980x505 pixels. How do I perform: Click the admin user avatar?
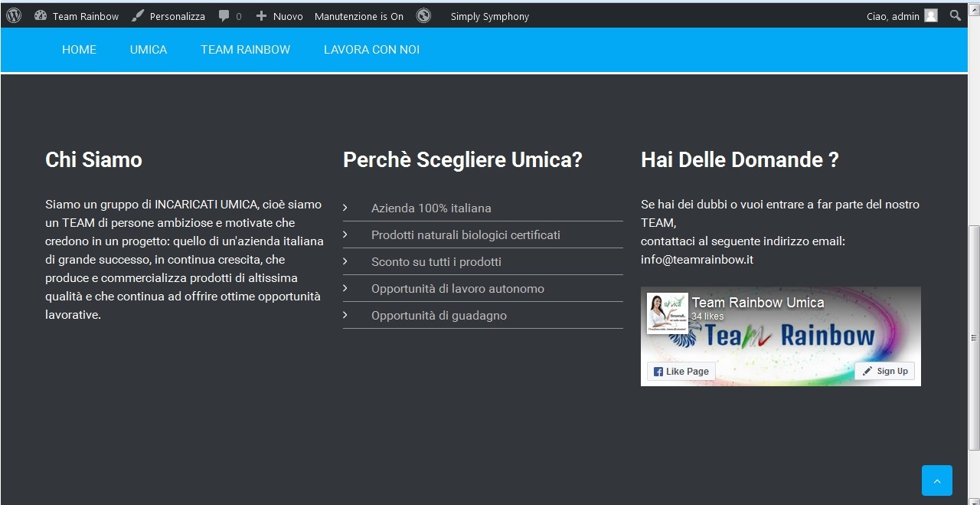[x=931, y=15]
